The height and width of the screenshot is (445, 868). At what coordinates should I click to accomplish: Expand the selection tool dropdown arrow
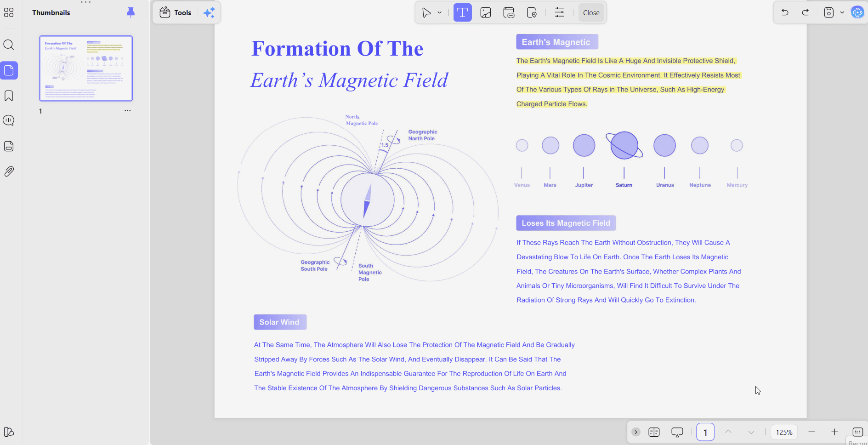[x=440, y=12]
